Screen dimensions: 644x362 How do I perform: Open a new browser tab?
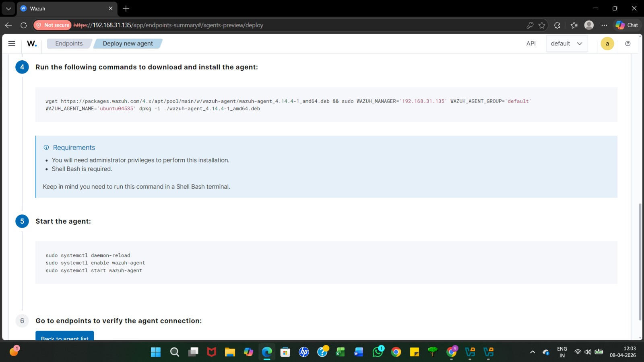pos(126,8)
